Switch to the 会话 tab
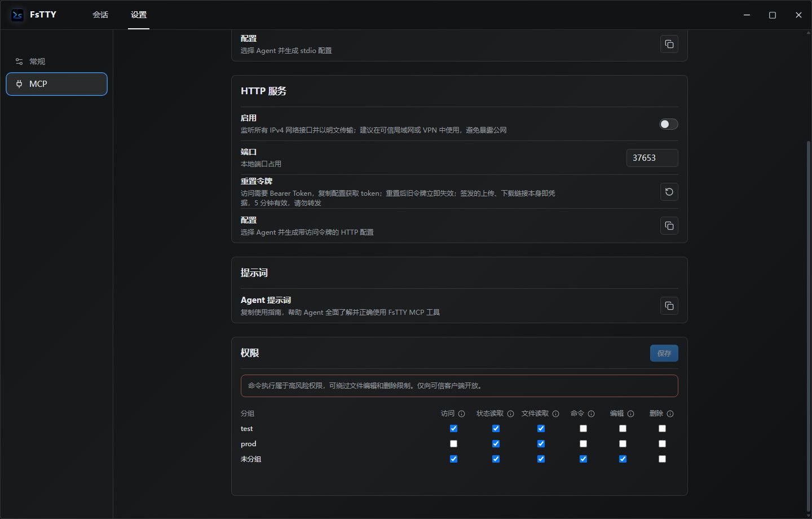This screenshot has height=519, width=812. coord(100,15)
